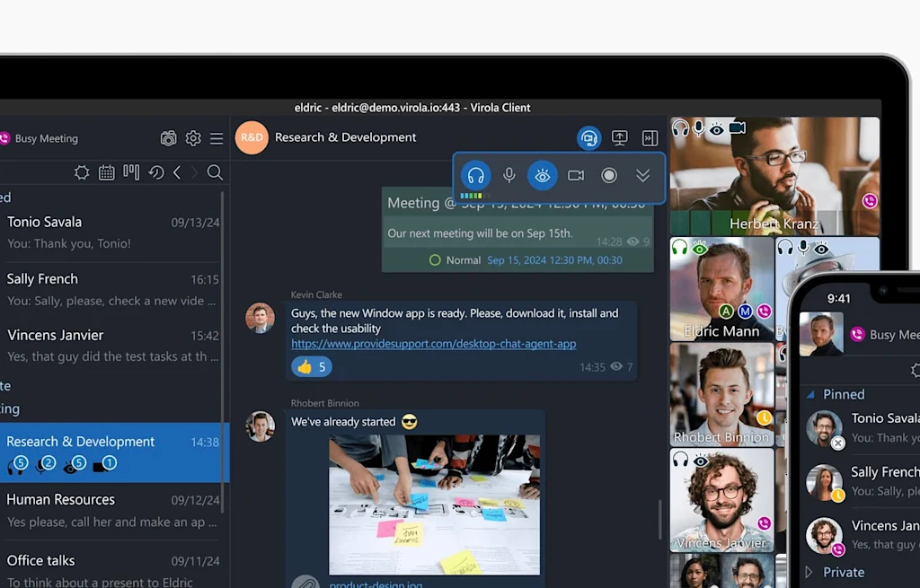Open the hamburger main menu
920x588 pixels.
click(x=217, y=138)
